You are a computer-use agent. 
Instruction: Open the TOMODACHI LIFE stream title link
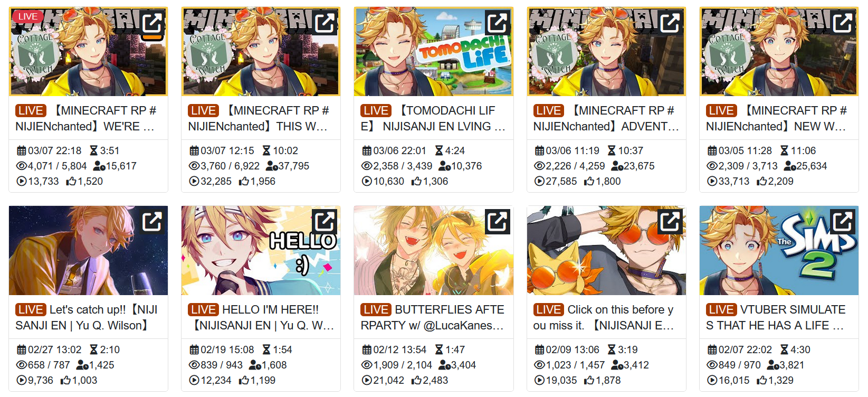pyautogui.click(x=433, y=118)
